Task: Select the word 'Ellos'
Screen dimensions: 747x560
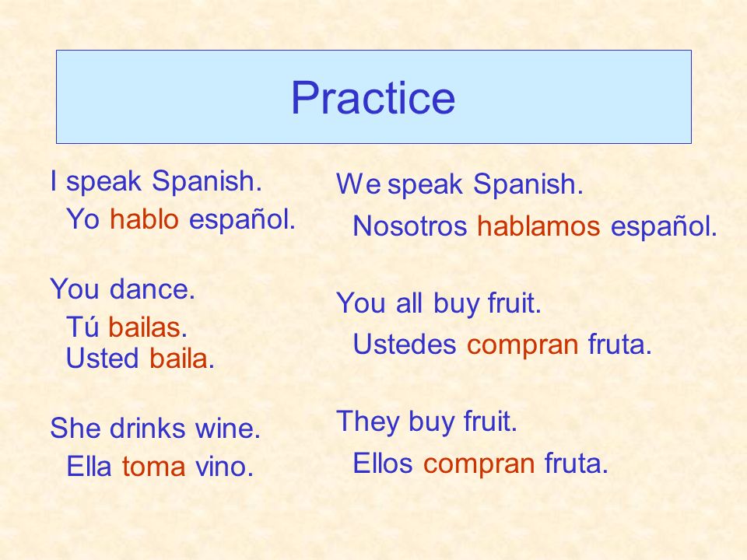Action: [383, 463]
